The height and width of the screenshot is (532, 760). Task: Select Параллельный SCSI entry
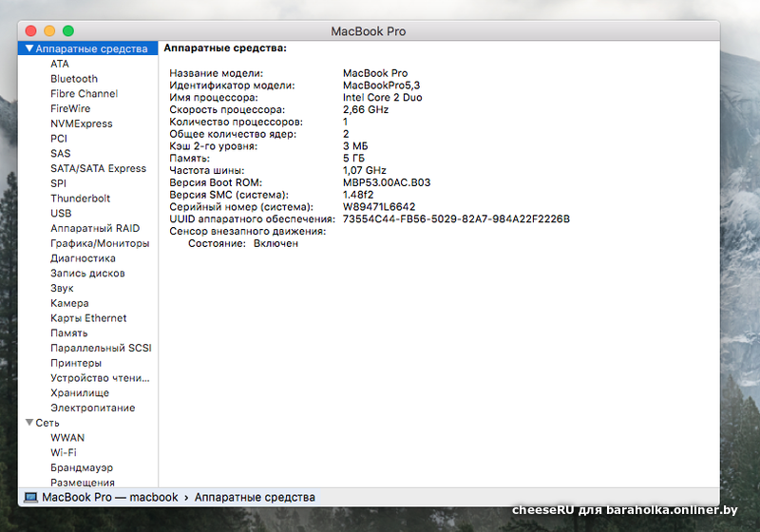(101, 348)
